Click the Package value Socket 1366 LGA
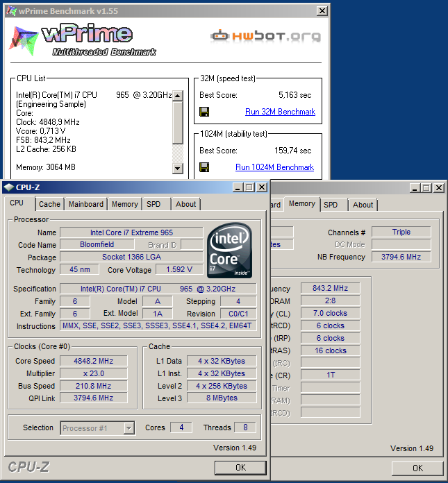Screen dimensions: 448x483 (132, 257)
